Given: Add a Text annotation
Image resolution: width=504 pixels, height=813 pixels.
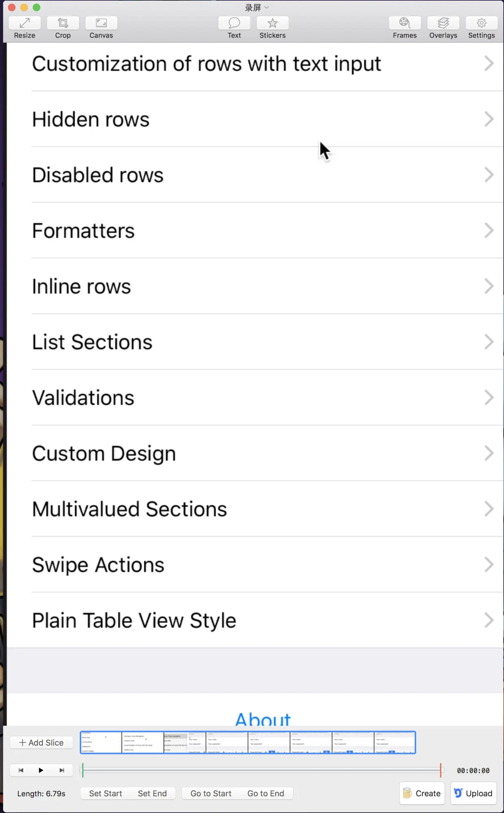Looking at the screenshot, I should (234, 23).
